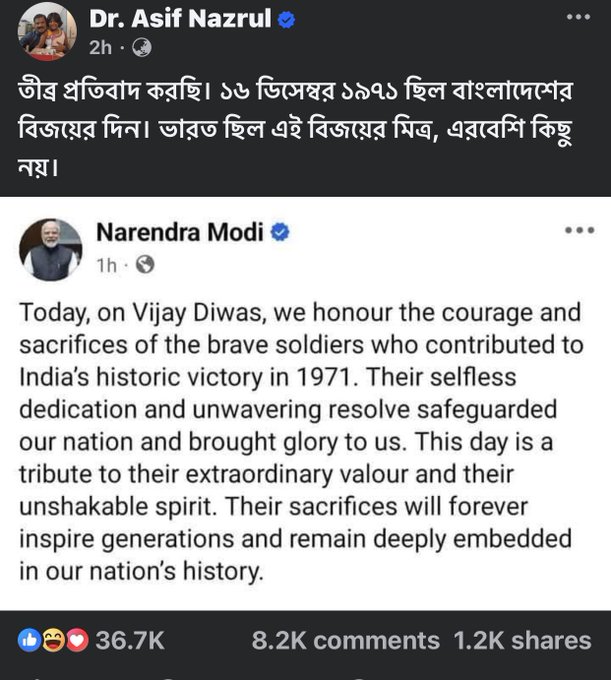Click the public globe icon beside 1h
Screen dimensions: 611x680
(145, 264)
